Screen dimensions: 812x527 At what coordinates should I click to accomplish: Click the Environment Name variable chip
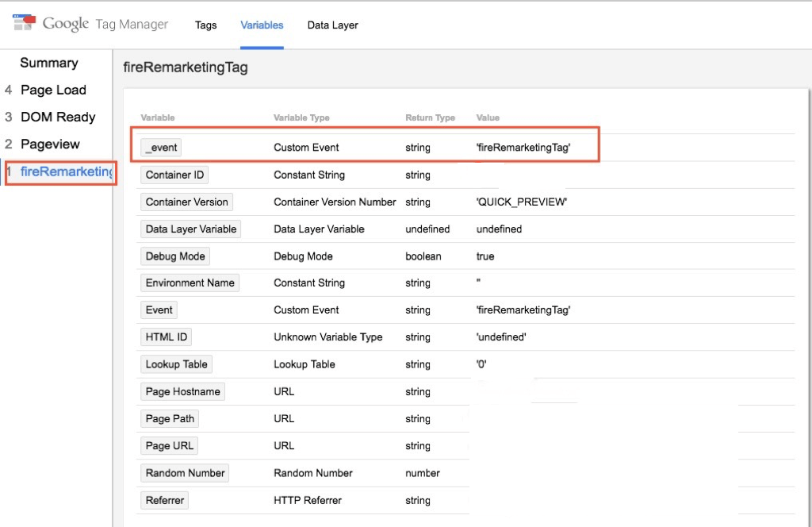tap(190, 283)
